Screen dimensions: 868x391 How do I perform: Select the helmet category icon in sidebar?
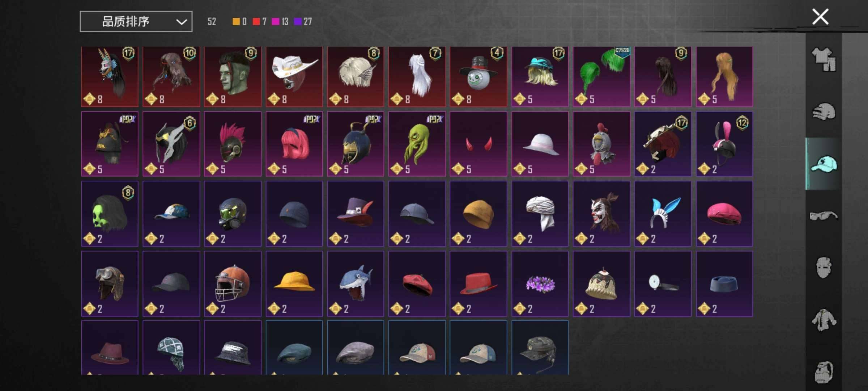[824, 112]
